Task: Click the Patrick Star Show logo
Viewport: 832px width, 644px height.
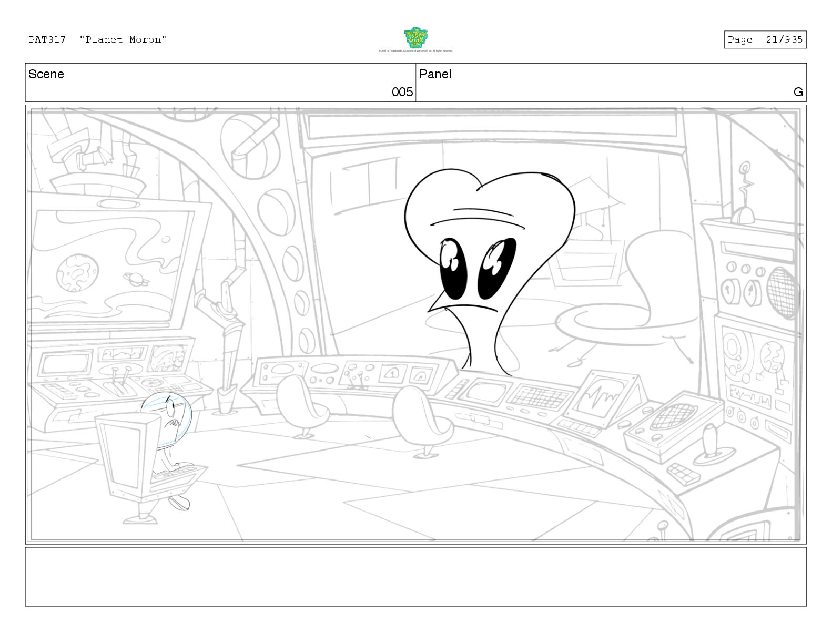Action: tap(415, 38)
